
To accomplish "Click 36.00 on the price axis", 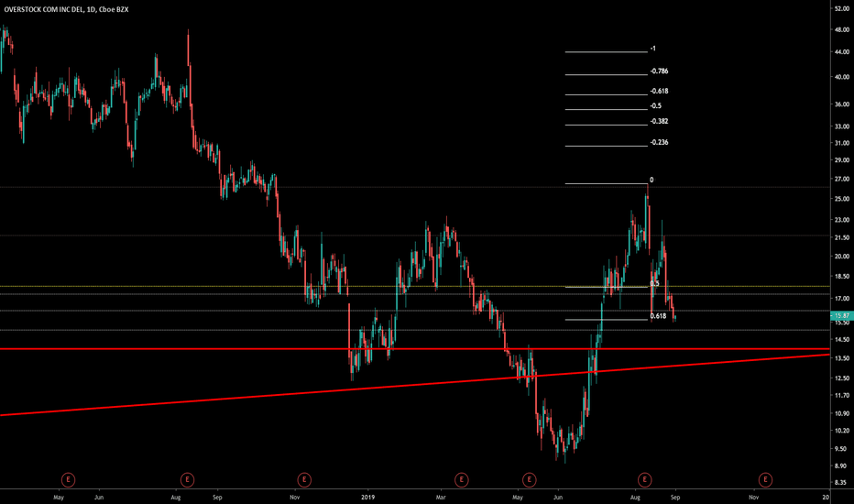I will [x=842, y=104].
